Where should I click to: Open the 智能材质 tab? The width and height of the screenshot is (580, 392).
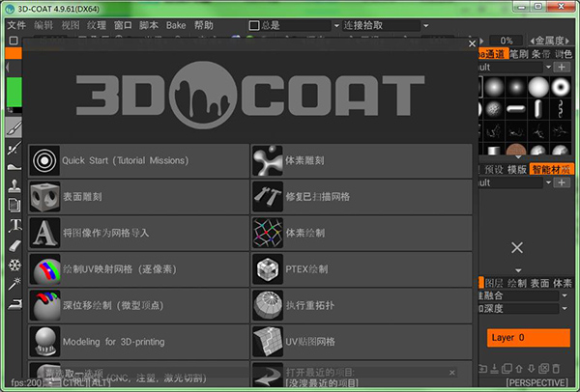(x=551, y=169)
